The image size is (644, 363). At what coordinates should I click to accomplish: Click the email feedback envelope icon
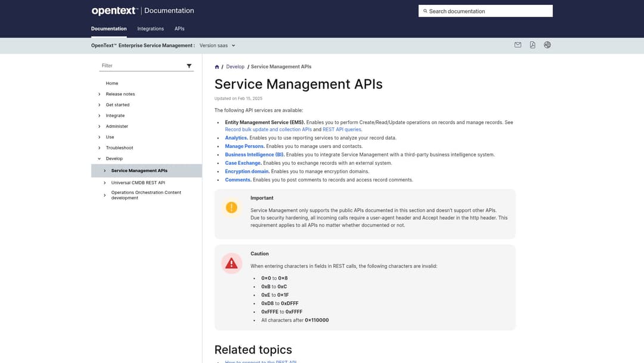[518, 45]
